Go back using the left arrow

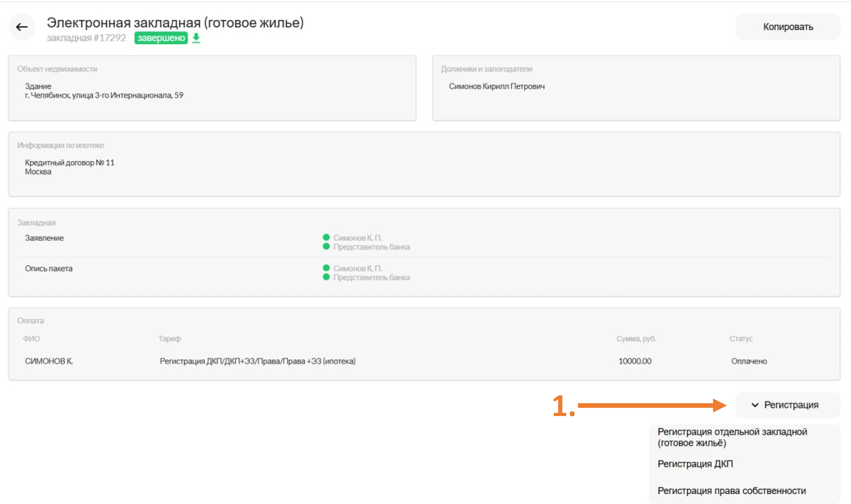22,27
